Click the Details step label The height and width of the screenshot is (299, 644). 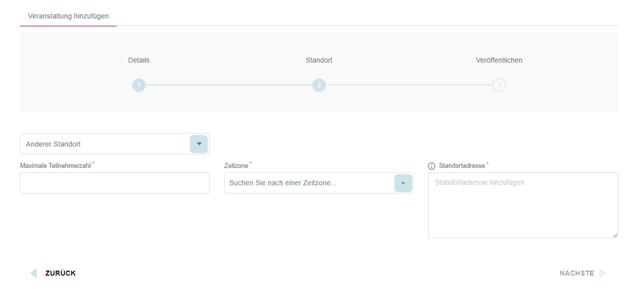pyautogui.click(x=138, y=60)
